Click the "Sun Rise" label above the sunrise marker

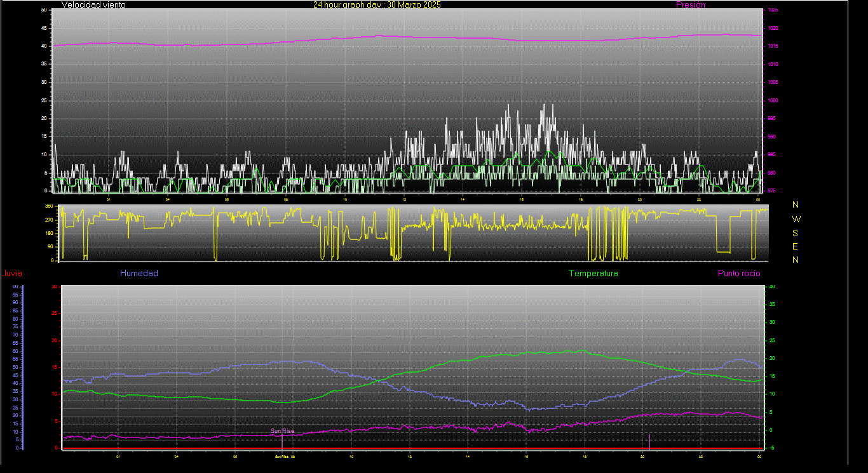pyautogui.click(x=282, y=431)
